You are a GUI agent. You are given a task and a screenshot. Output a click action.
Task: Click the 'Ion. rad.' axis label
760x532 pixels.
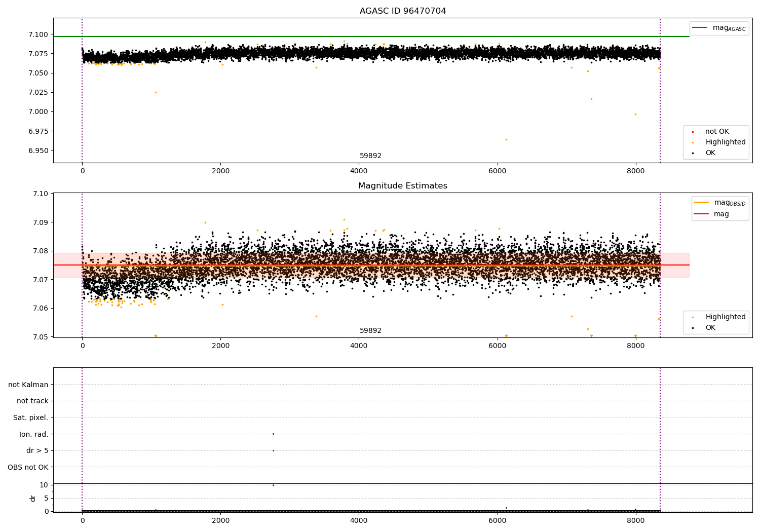(34, 434)
